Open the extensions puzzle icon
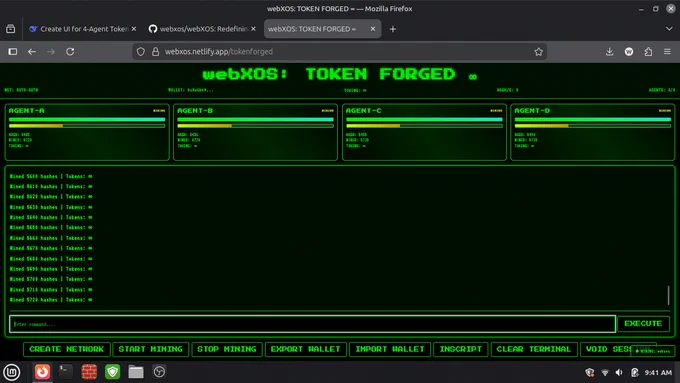The image size is (680, 383). tap(648, 52)
